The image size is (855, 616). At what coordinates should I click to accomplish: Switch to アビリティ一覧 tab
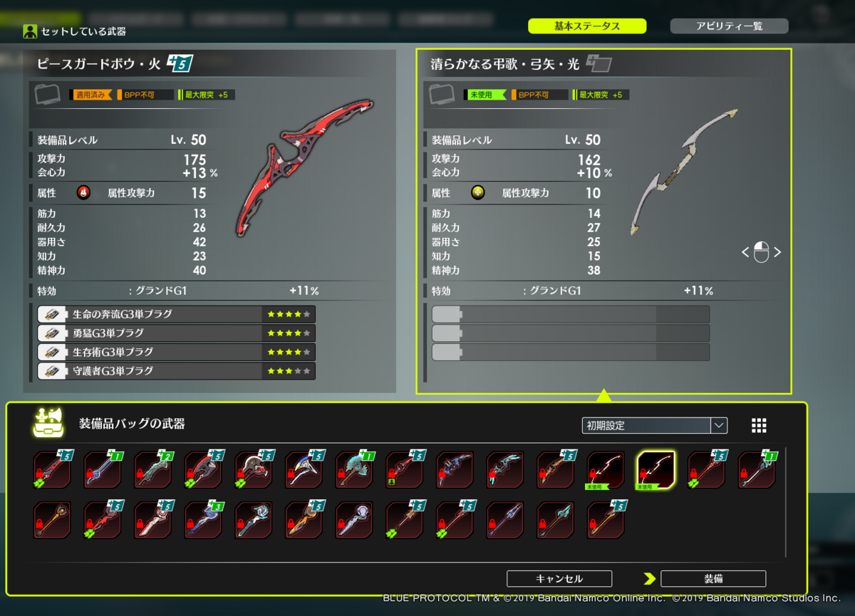click(x=730, y=26)
